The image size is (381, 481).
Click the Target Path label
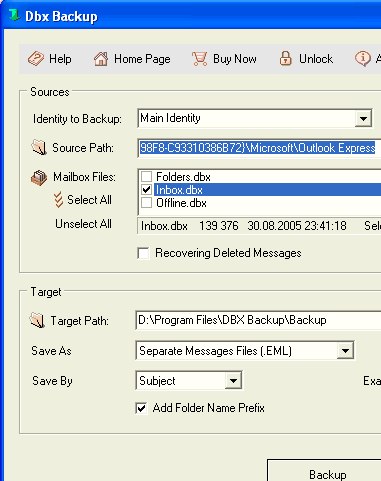80,321
